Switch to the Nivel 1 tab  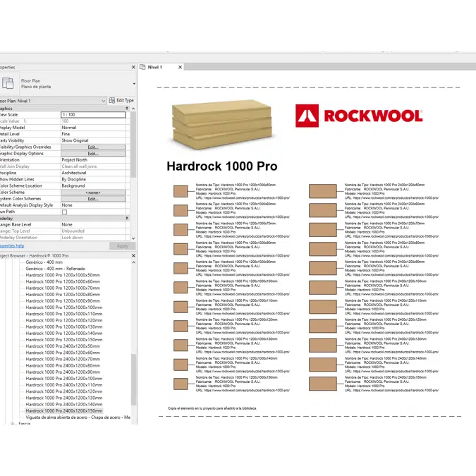[155, 67]
